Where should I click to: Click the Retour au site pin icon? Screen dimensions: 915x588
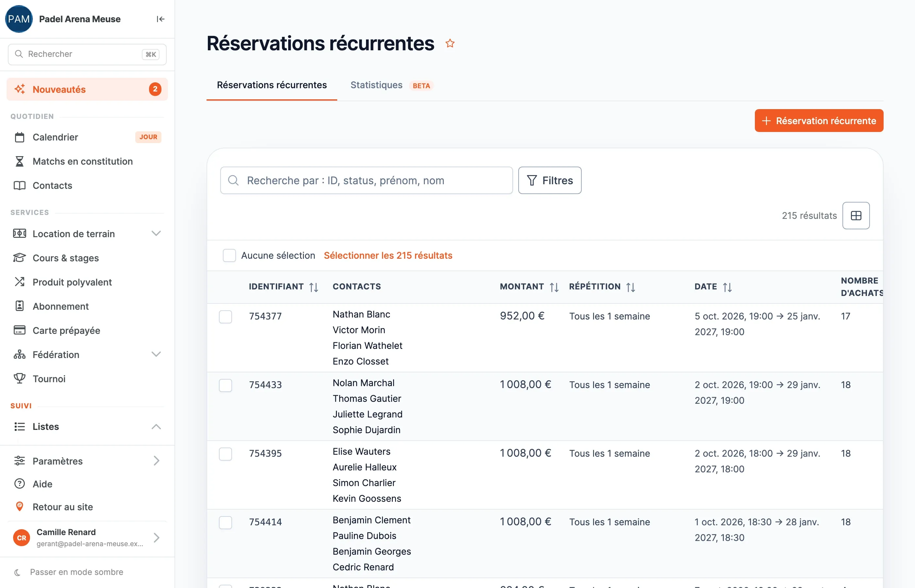click(x=20, y=507)
